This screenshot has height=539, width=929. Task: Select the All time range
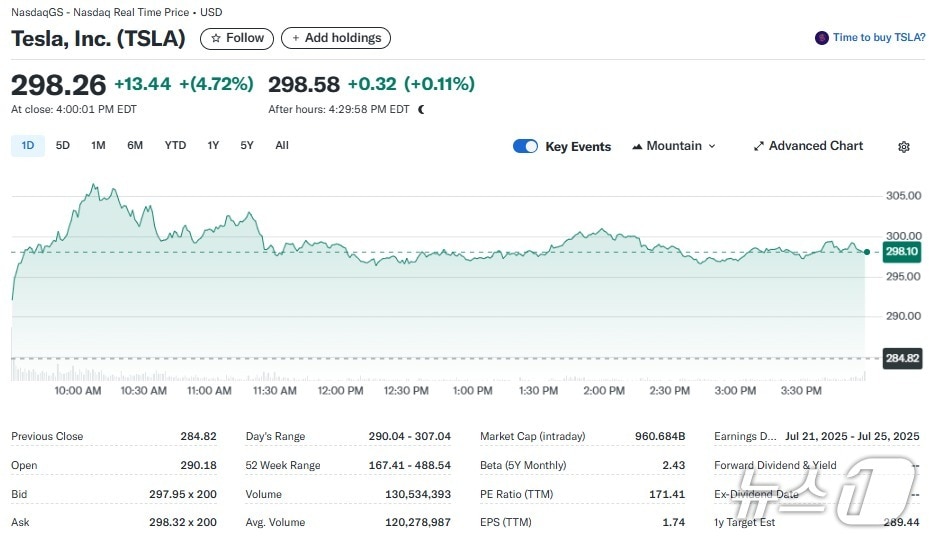pyautogui.click(x=282, y=146)
